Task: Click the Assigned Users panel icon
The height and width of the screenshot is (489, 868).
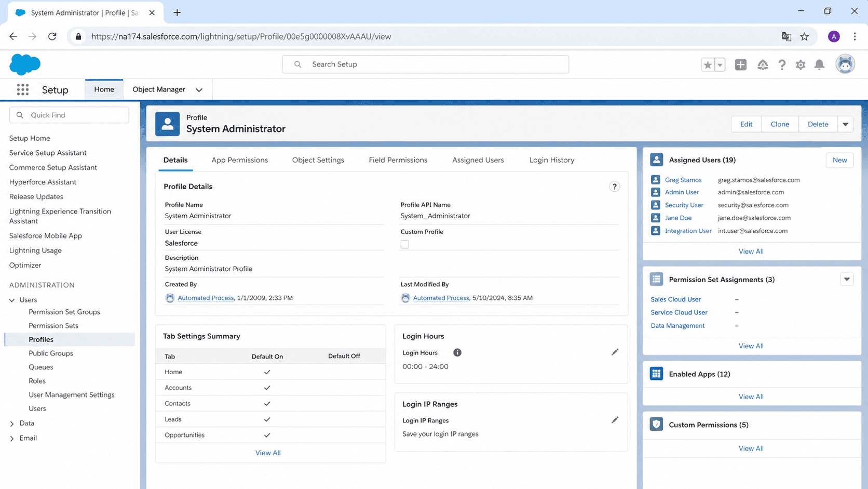Action: click(656, 160)
